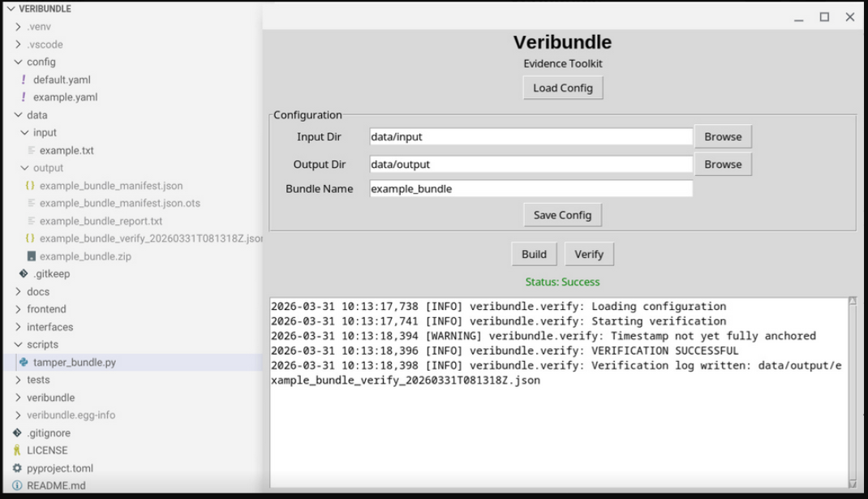The image size is (868, 499).
Task: Expand the frontend folder
Action: pos(18,309)
